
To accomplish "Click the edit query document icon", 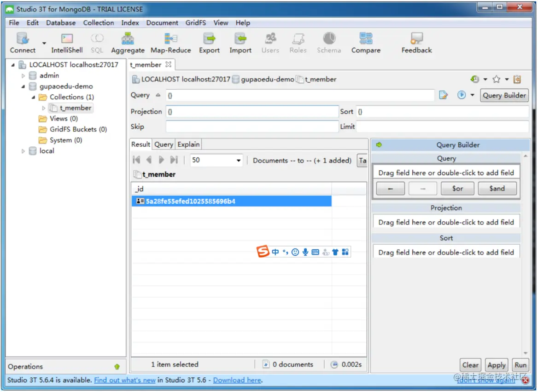I will [x=443, y=95].
